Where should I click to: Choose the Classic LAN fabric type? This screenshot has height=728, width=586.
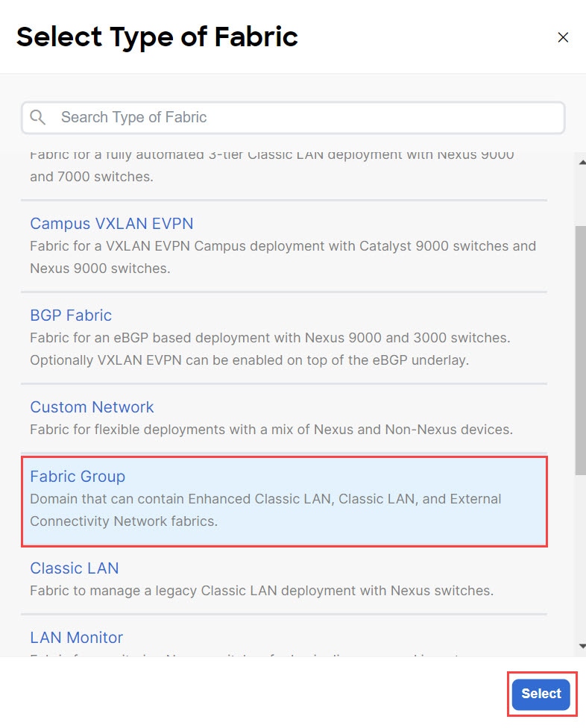coord(75,568)
